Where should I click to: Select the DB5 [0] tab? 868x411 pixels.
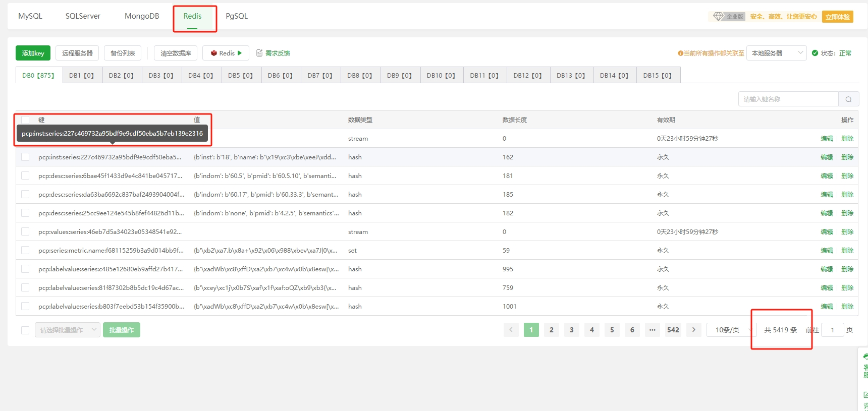click(241, 75)
